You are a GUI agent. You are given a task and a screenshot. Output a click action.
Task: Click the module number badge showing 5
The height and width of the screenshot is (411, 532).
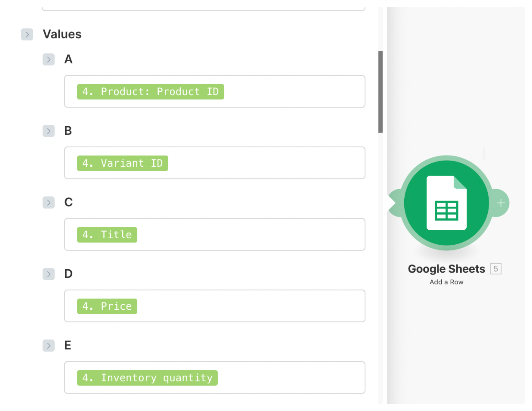[x=496, y=269]
